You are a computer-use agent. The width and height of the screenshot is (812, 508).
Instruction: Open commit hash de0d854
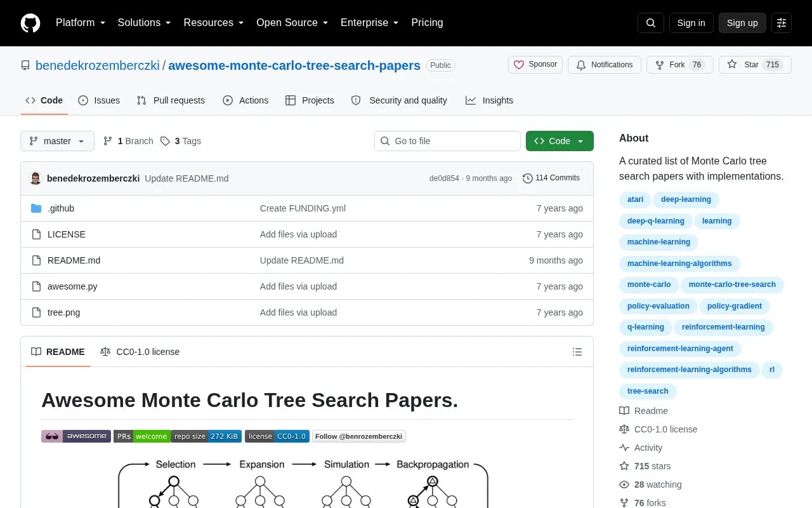(x=444, y=178)
